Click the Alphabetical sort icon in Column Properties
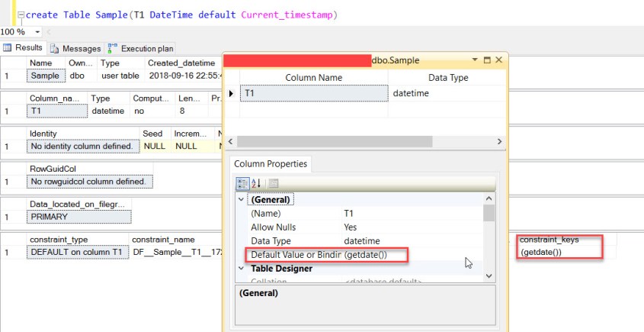The height and width of the screenshot is (332, 644). [x=256, y=183]
